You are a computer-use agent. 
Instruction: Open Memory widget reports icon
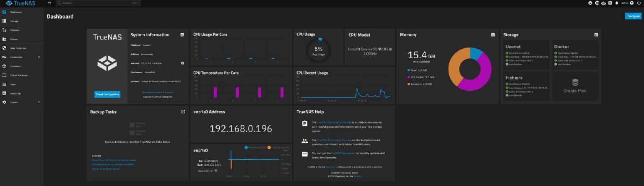(493, 35)
